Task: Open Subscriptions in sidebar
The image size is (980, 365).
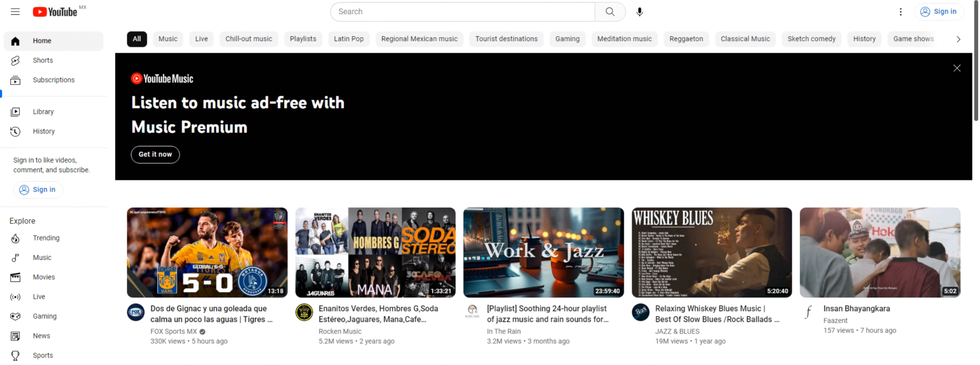Action: point(53,80)
